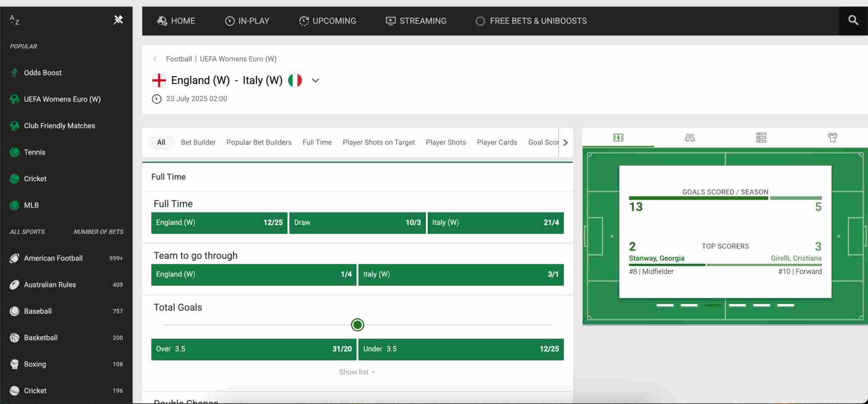Open Odds Boost in sidebar
Image resolution: width=868 pixels, height=404 pixels.
click(43, 73)
